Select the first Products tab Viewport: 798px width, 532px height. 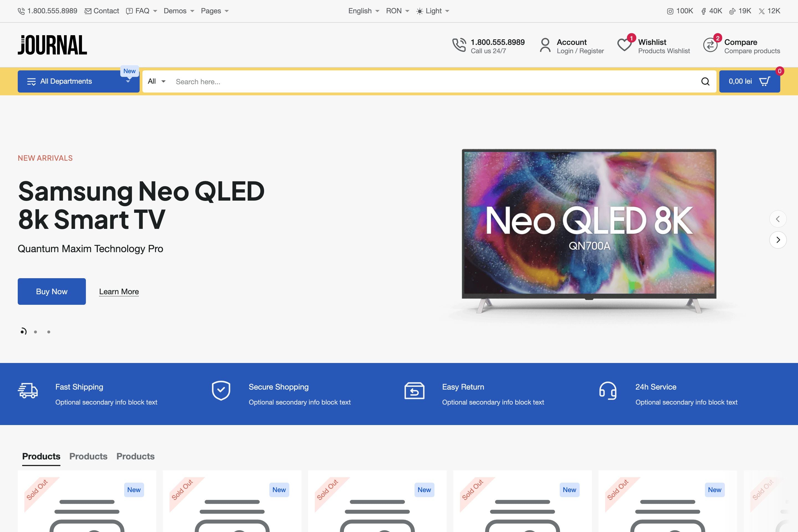[41, 456]
